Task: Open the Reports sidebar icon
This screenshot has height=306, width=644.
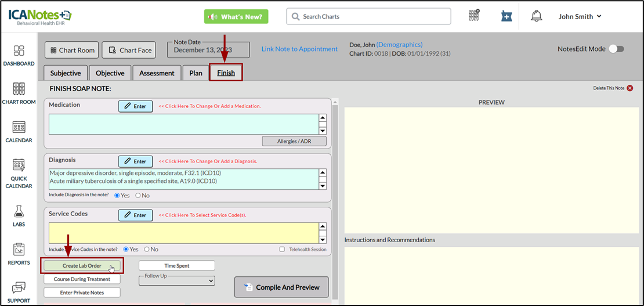Action: point(19,250)
